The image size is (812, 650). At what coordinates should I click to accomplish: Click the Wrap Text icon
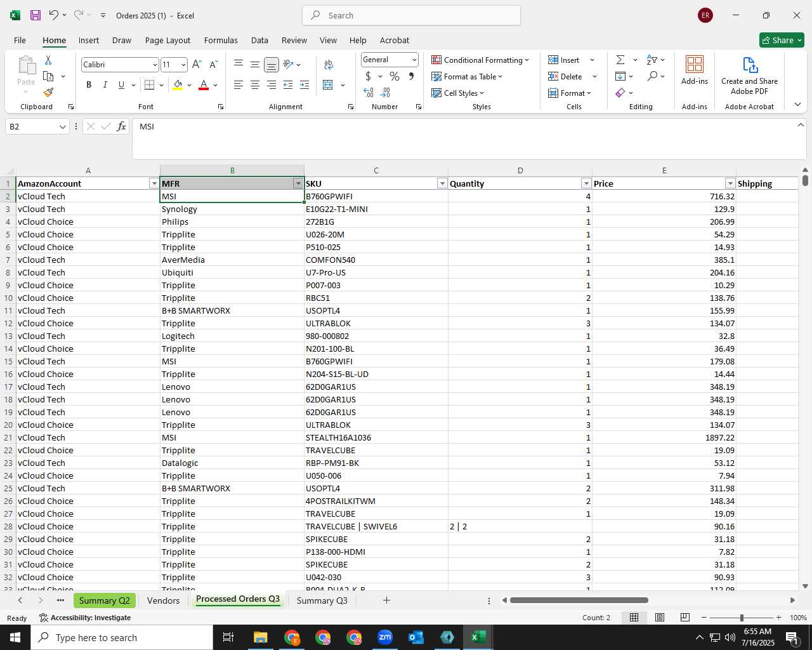(329, 64)
